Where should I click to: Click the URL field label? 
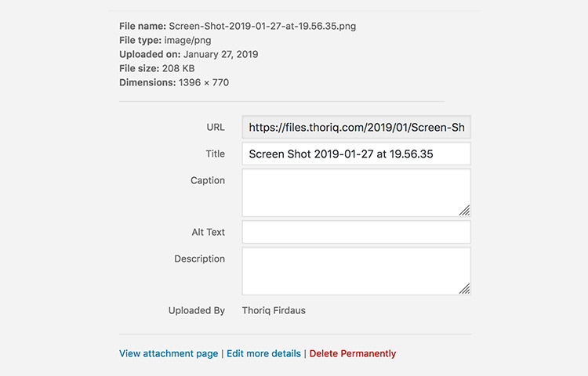(x=216, y=128)
